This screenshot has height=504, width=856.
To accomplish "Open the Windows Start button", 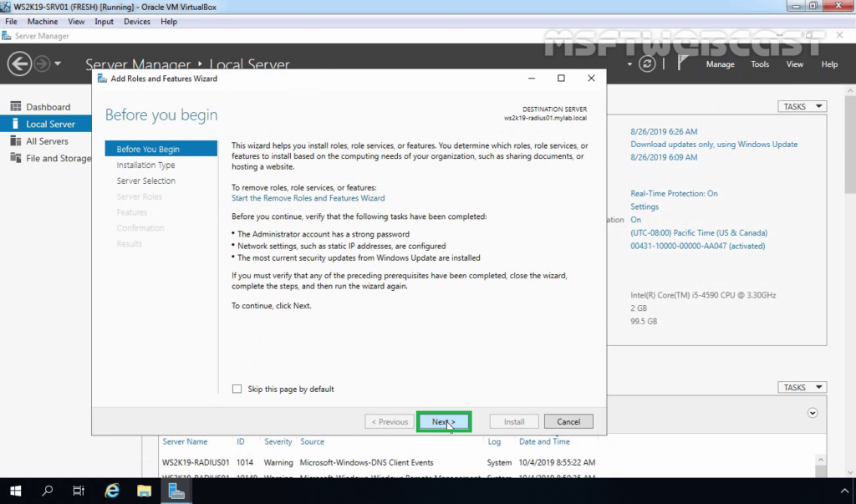I will click(15, 491).
